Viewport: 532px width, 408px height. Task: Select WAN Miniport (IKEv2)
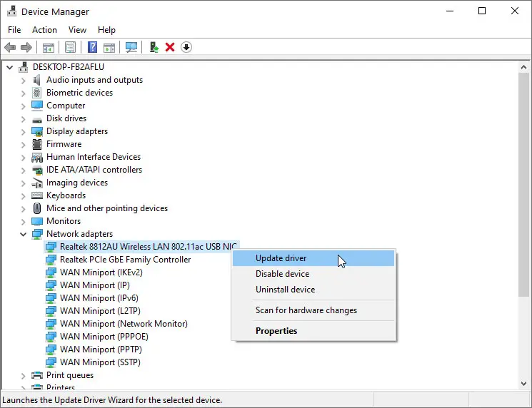click(101, 272)
